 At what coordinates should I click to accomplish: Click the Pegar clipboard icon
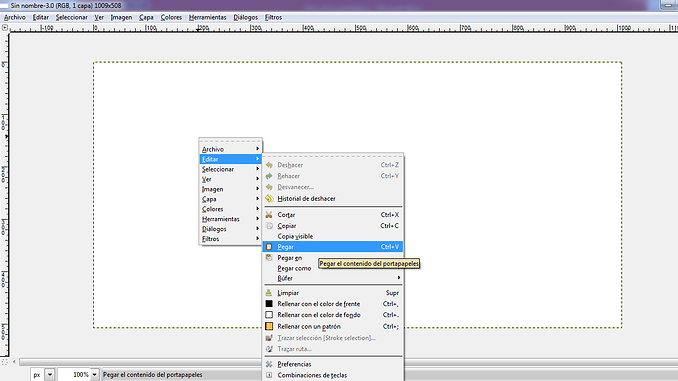click(269, 247)
